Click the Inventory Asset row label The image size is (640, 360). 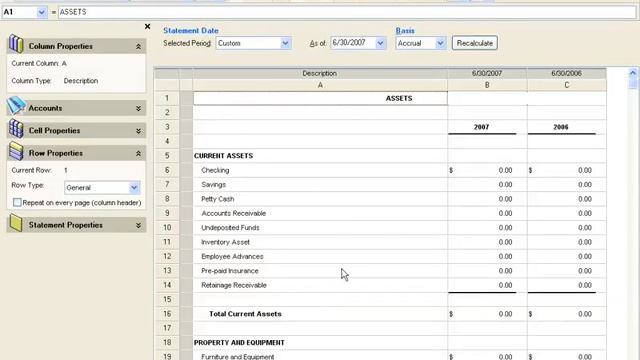[225, 242]
